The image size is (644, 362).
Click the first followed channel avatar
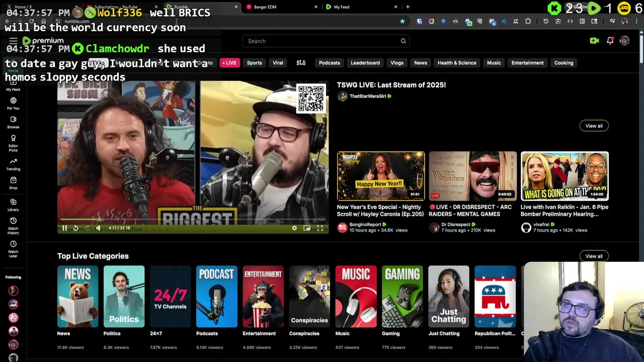pyautogui.click(x=13, y=291)
